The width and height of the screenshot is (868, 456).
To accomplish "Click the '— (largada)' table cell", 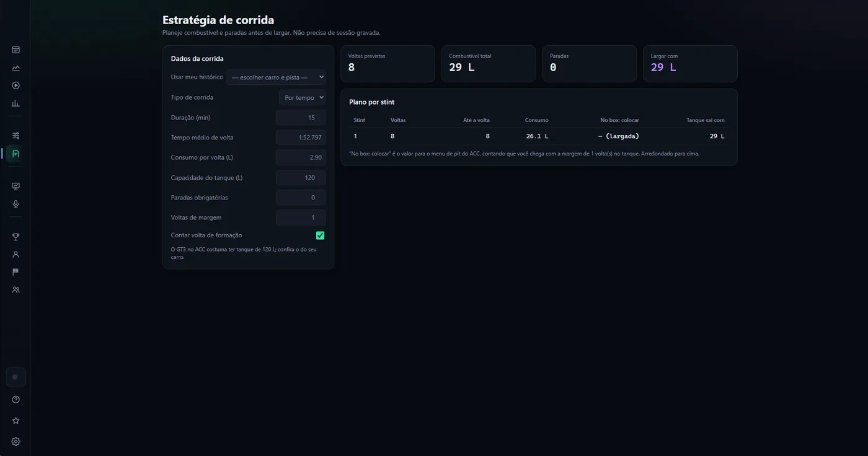I will pos(618,136).
